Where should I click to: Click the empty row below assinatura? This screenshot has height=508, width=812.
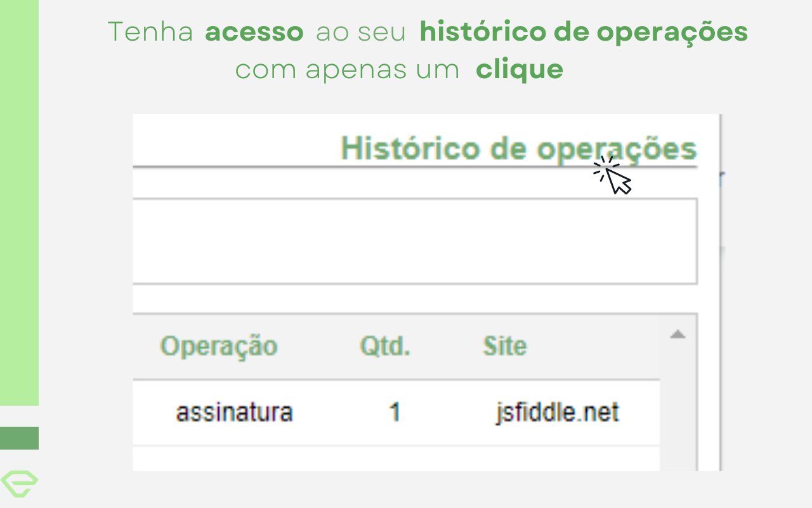(396, 458)
